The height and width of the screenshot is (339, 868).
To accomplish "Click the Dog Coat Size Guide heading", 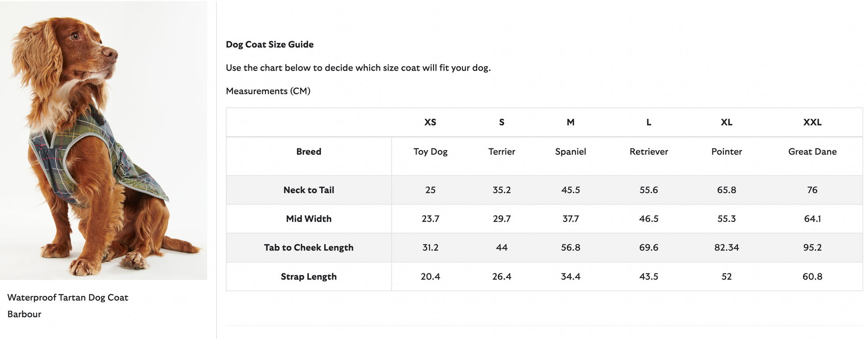I will (270, 44).
